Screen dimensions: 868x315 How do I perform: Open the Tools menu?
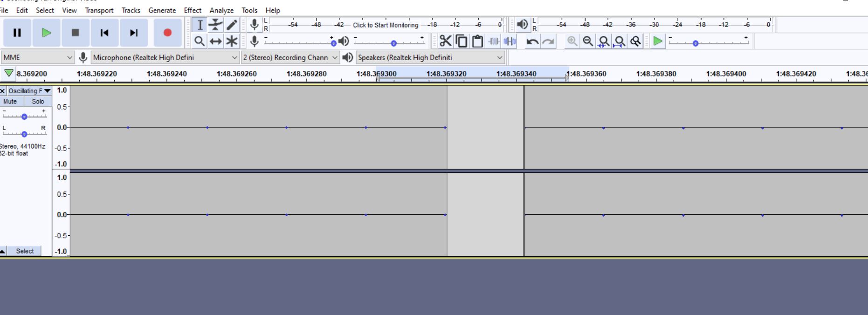249,10
